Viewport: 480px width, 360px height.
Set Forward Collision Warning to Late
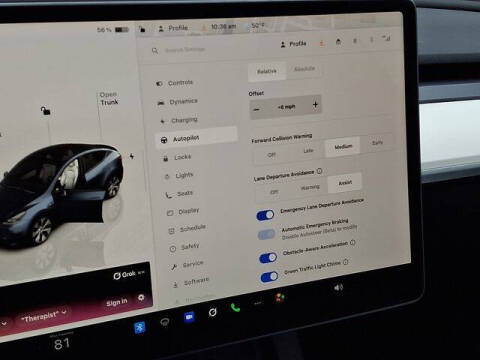click(x=308, y=151)
